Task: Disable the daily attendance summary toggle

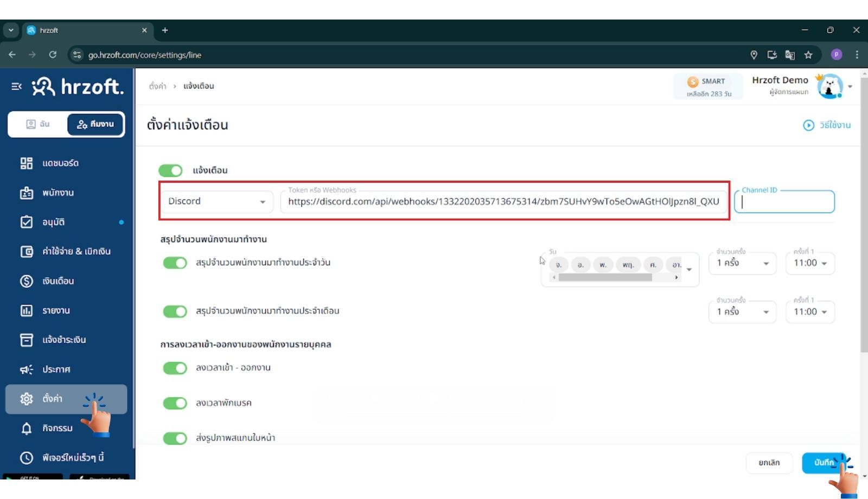Action: pos(175,263)
